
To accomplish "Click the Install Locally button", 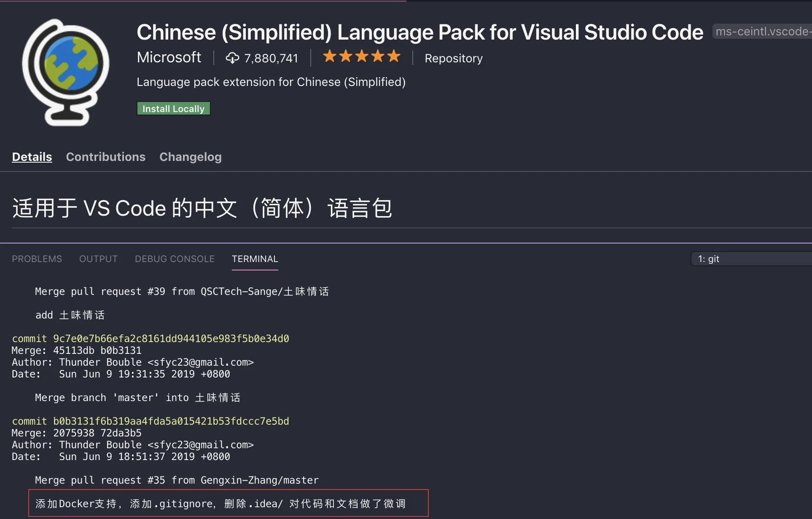I will (173, 109).
